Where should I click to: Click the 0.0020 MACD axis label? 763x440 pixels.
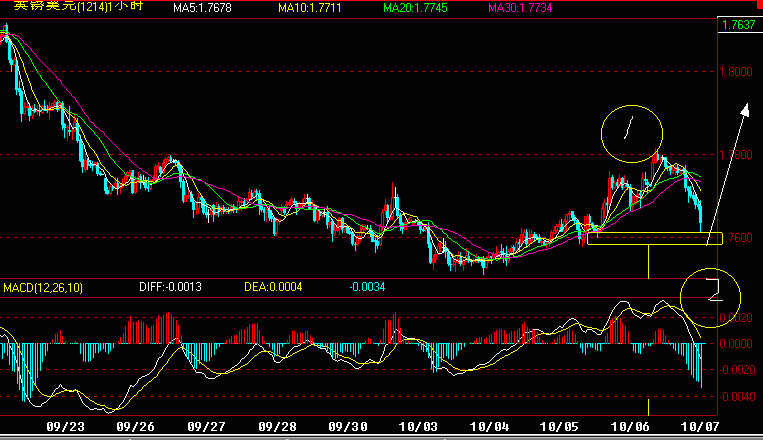click(736, 318)
